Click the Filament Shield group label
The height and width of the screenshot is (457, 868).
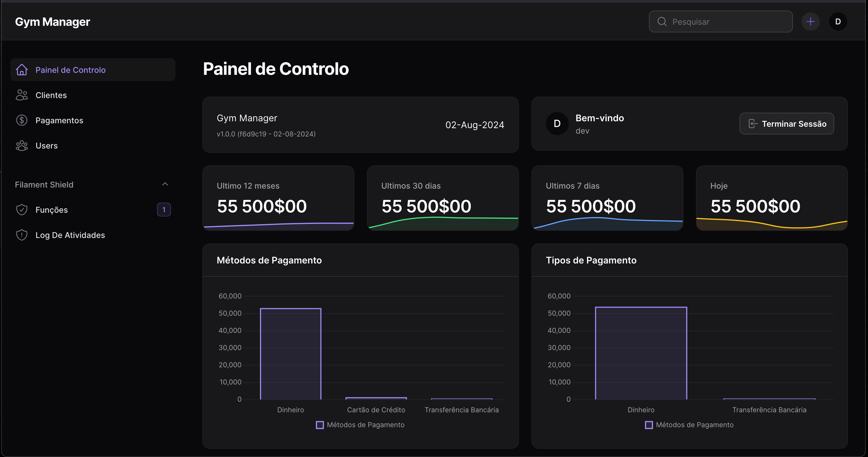[44, 185]
